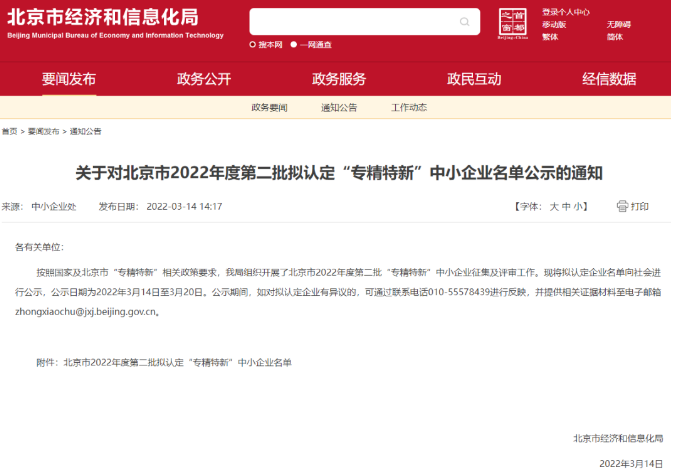Switch to 简体 simplified Chinese
The width and height of the screenshot is (679, 471).
(614, 37)
